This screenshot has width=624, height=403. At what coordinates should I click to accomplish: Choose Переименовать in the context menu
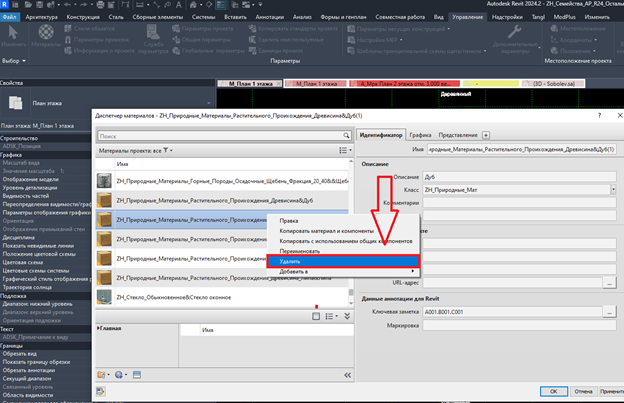(x=300, y=251)
